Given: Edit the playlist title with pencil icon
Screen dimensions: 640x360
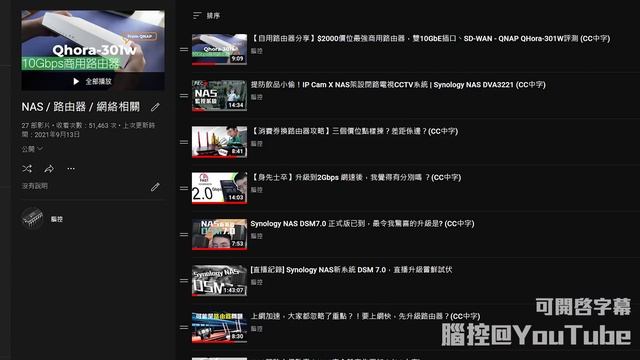Looking at the screenshot, I should pos(155,107).
